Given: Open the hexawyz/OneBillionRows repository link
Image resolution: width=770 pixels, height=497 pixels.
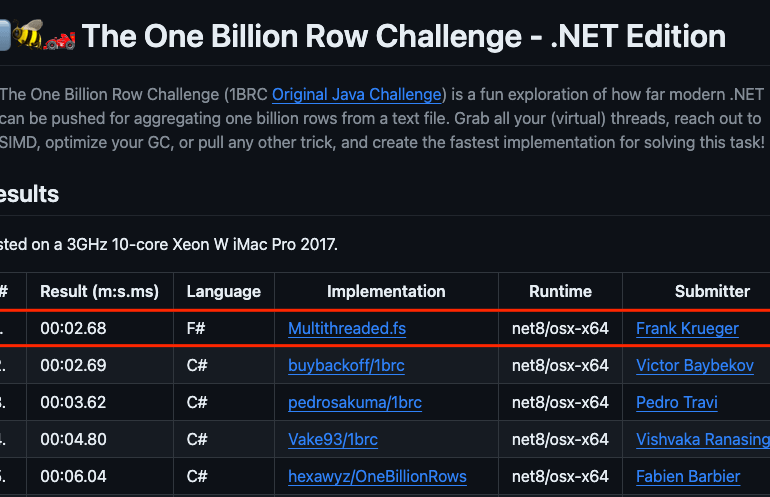Looking at the screenshot, I should click(x=377, y=476).
